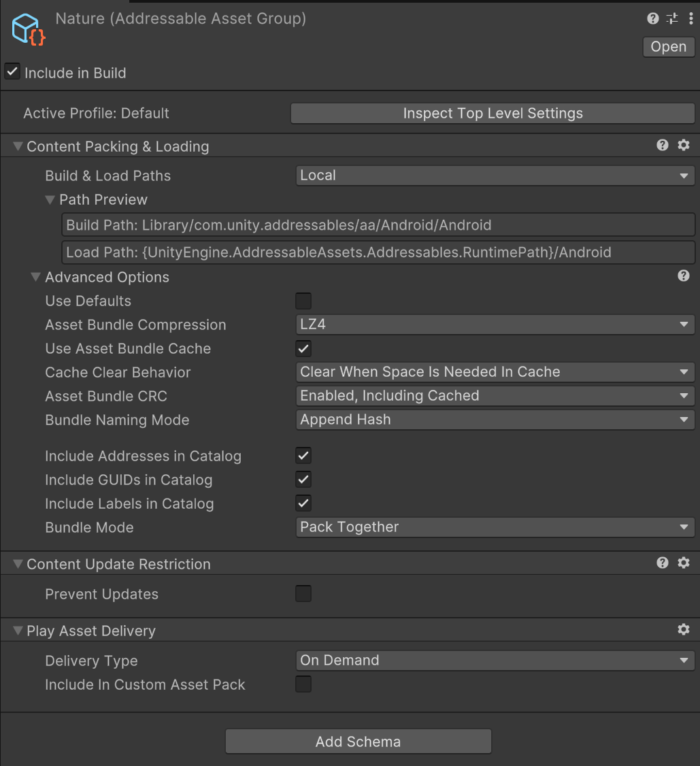700x766 pixels.
Task: Open the Content Packing & Loading gear settings
Action: pos(684,145)
